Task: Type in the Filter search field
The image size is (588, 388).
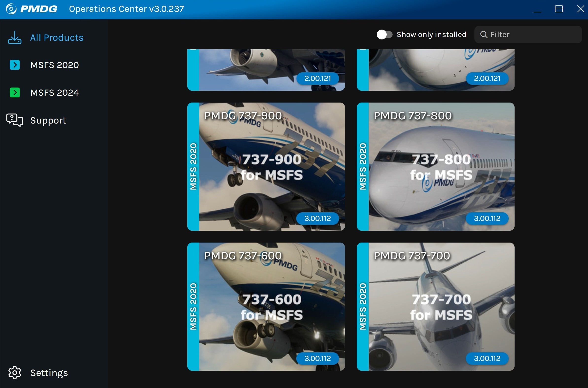Action: click(x=532, y=35)
